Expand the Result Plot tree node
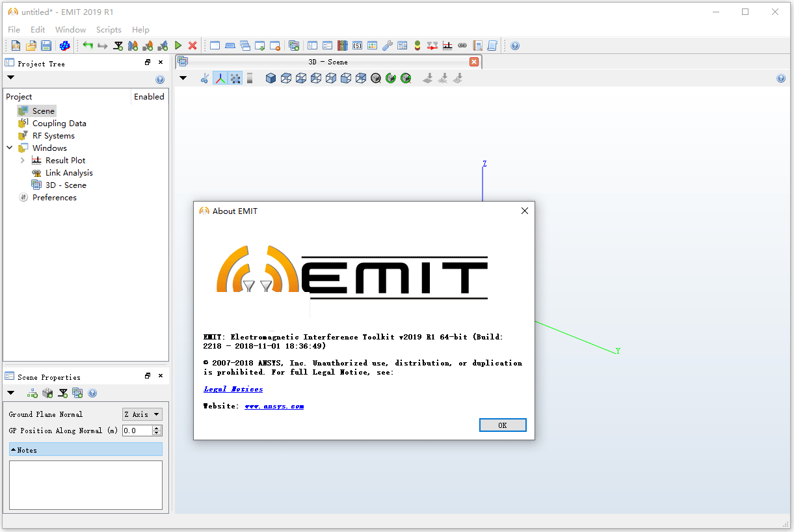This screenshot has width=794, height=532. [x=23, y=160]
